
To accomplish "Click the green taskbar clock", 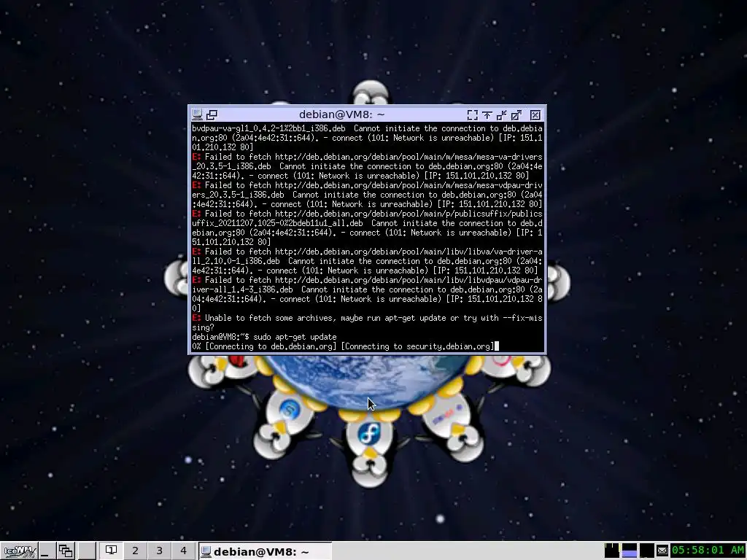I will [708, 551].
